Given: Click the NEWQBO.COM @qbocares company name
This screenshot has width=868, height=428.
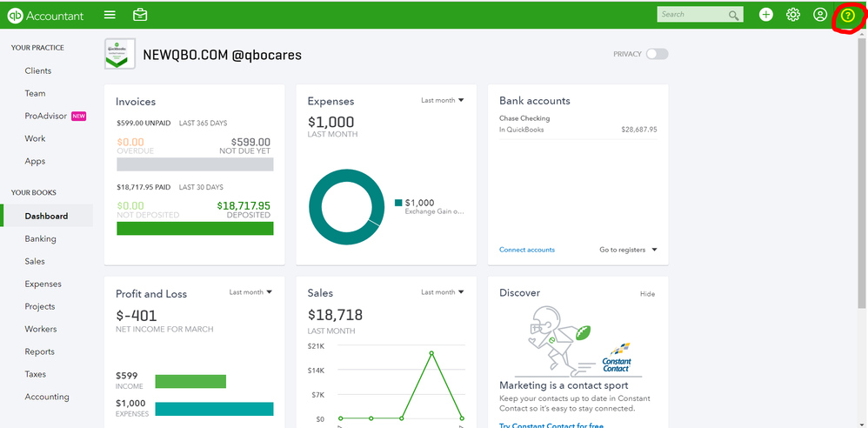Looking at the screenshot, I should [x=222, y=54].
